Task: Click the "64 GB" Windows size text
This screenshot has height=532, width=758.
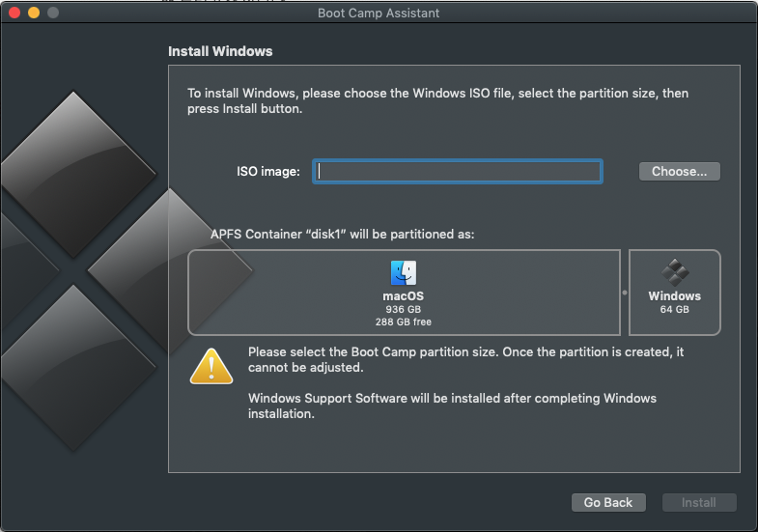Action: click(x=675, y=309)
